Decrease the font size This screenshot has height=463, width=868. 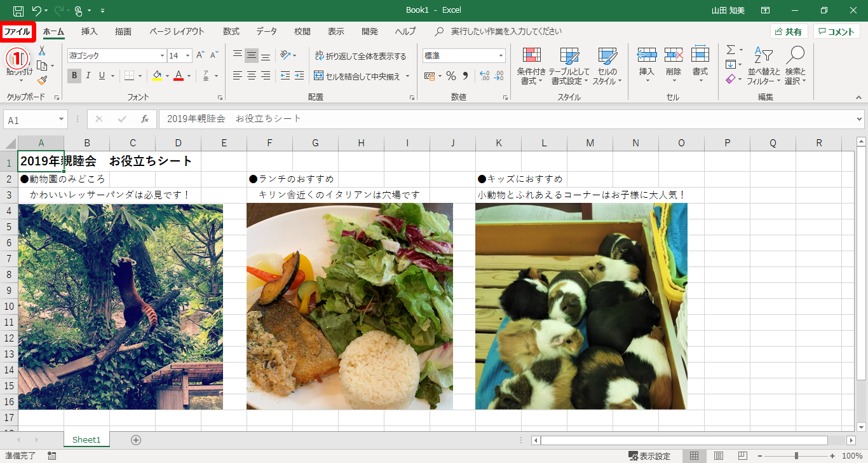[x=215, y=55]
